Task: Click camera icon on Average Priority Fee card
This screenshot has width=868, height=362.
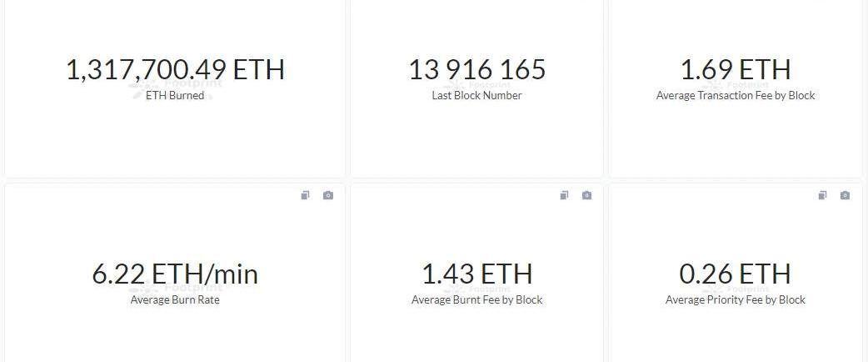Action: [845, 195]
